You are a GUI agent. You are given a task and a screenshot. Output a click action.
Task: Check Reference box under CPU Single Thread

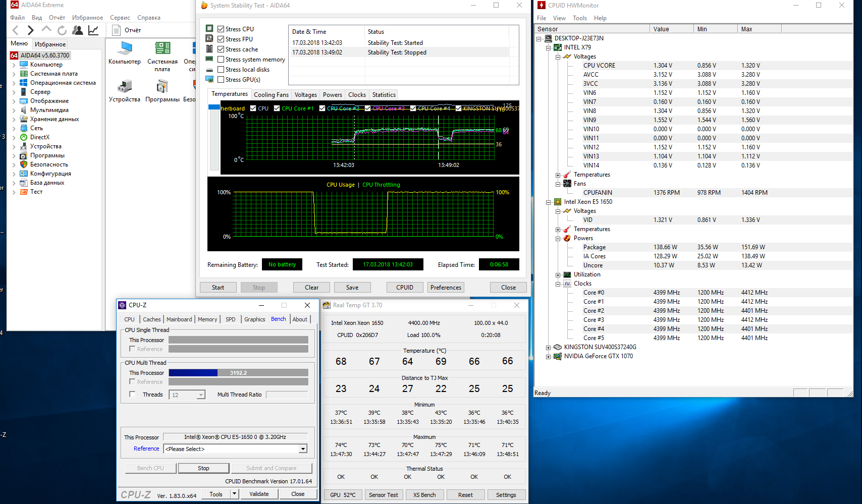pos(132,349)
